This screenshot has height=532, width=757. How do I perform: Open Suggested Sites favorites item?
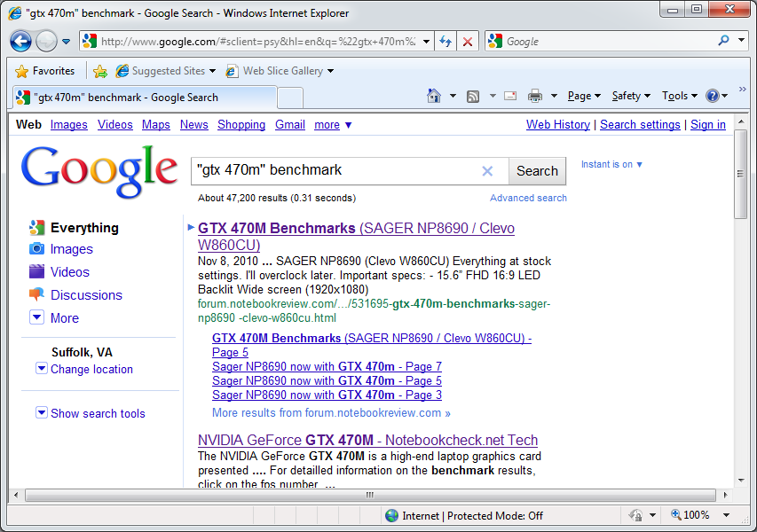(165, 71)
